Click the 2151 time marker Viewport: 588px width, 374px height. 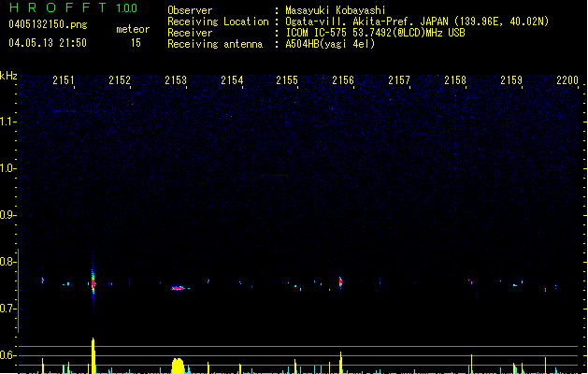(x=64, y=80)
